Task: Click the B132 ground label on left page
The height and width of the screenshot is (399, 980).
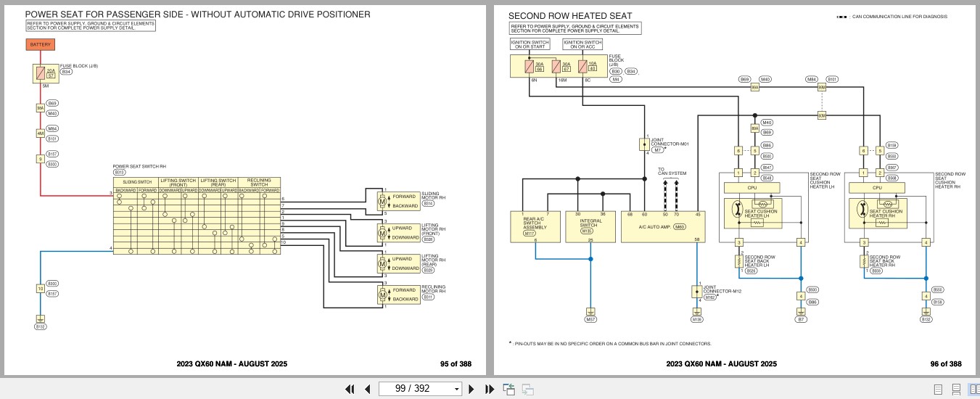Action: (41, 327)
